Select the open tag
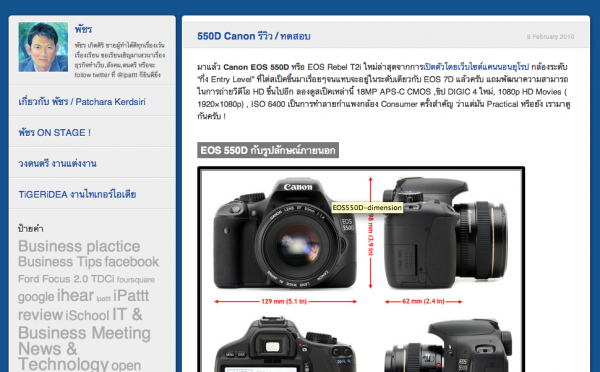This screenshot has width=600, height=372. (126, 365)
